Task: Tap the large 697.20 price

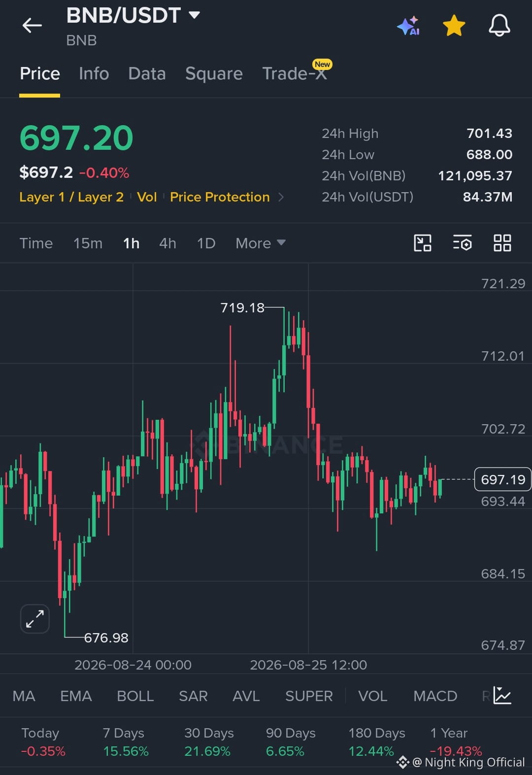Action: (x=76, y=138)
